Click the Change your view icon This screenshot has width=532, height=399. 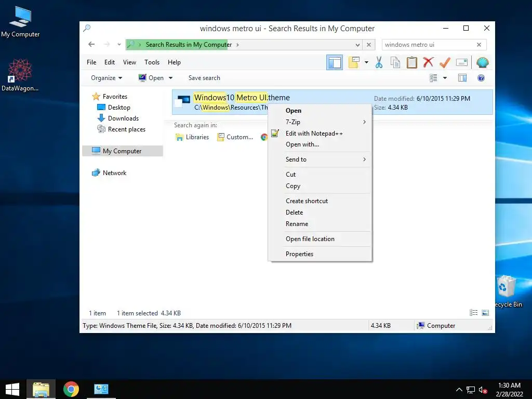[433, 78]
